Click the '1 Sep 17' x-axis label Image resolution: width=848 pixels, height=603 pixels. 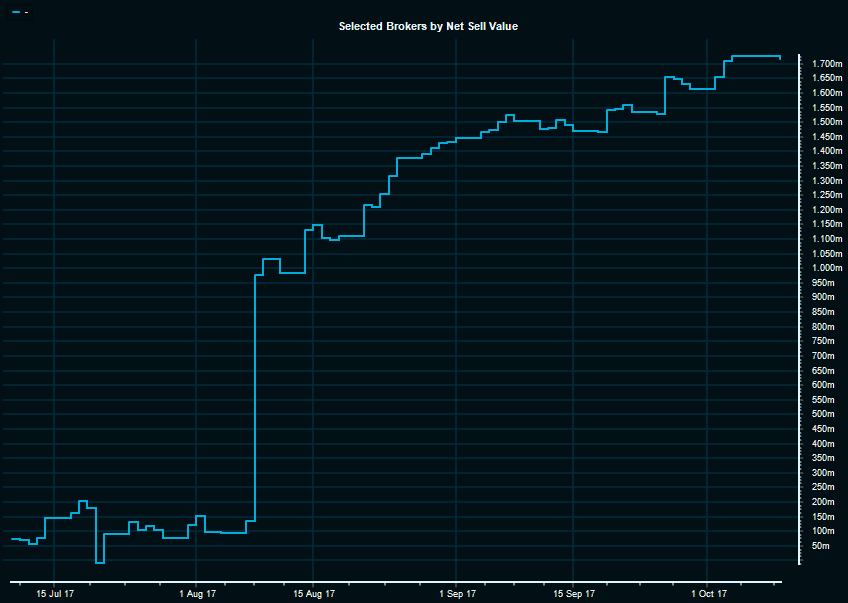click(456, 594)
